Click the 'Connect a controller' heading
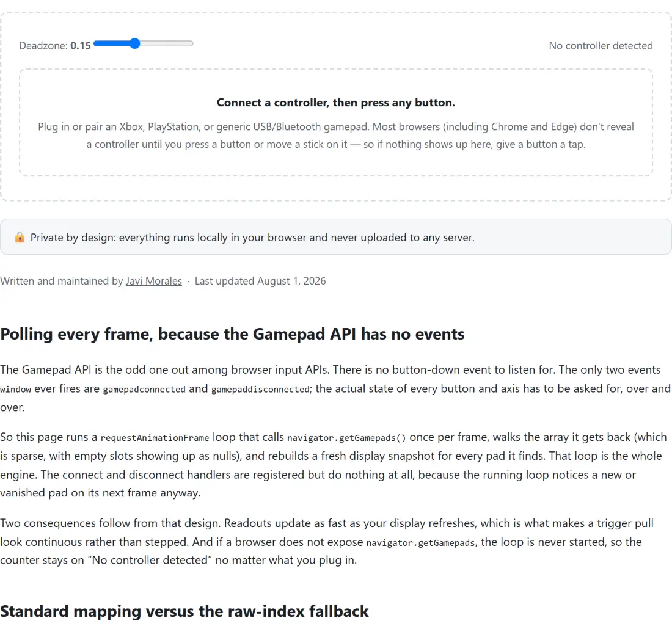Image resolution: width=672 pixels, height=640 pixels. pos(335,103)
